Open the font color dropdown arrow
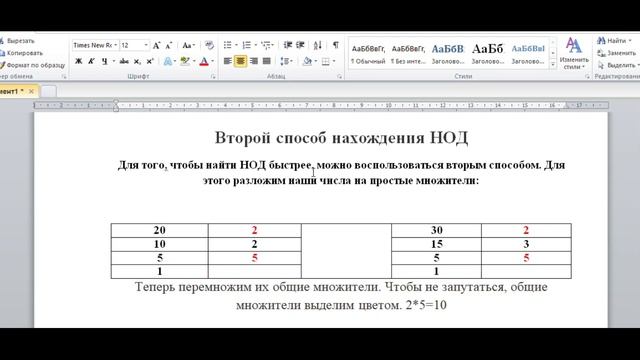Image resolution: width=640 pixels, height=360 pixels. click(x=212, y=61)
